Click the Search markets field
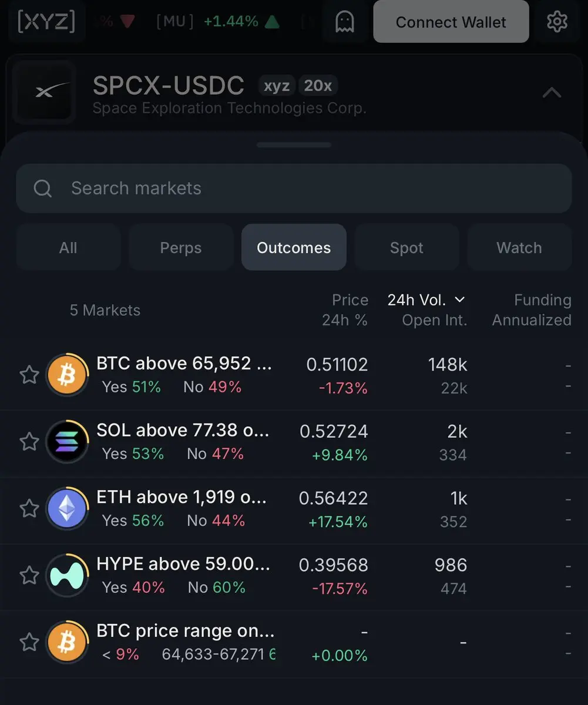The width and height of the screenshot is (588, 705). (294, 188)
